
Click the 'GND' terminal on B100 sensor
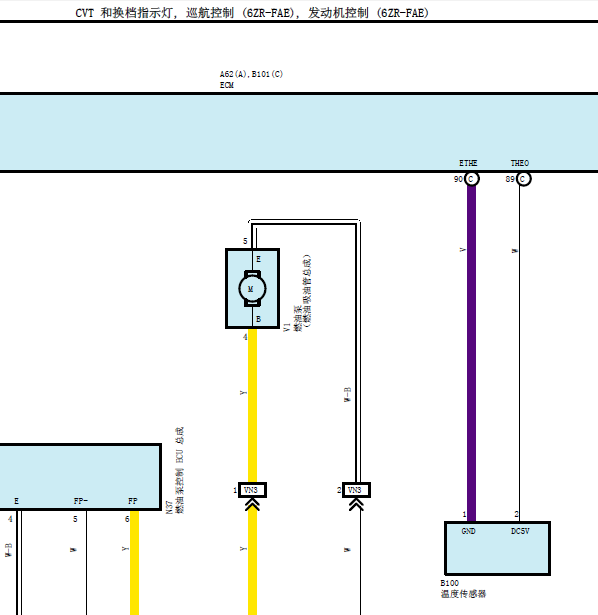coord(468,531)
